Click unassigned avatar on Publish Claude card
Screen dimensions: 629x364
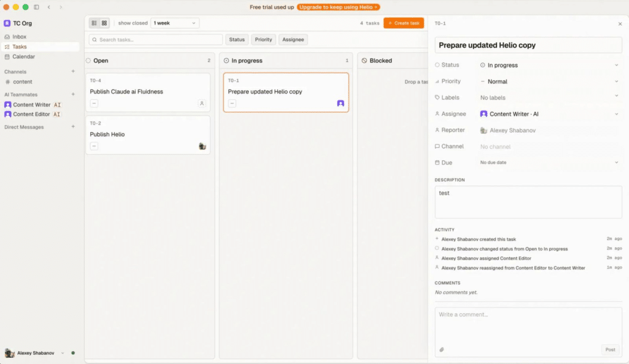coord(201,103)
